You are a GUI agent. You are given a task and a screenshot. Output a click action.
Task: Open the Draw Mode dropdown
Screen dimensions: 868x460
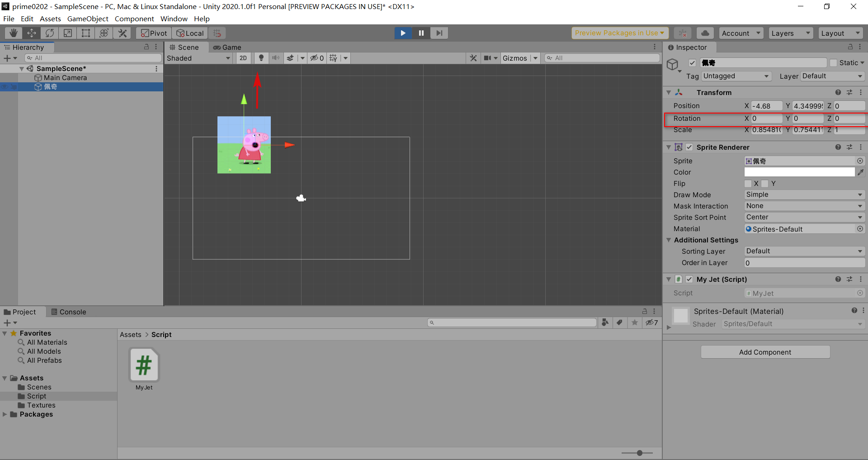(x=804, y=194)
